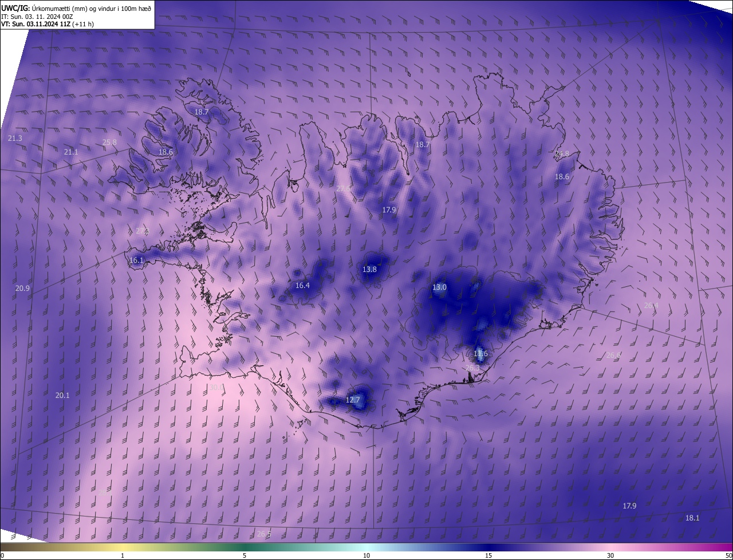Viewport: 733px width, 560px height.
Task: Select the 18.6 value just below 24.8
Action: [562, 177]
